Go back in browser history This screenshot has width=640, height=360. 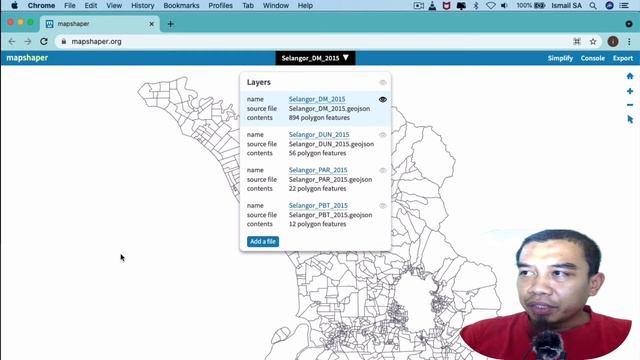(12, 42)
